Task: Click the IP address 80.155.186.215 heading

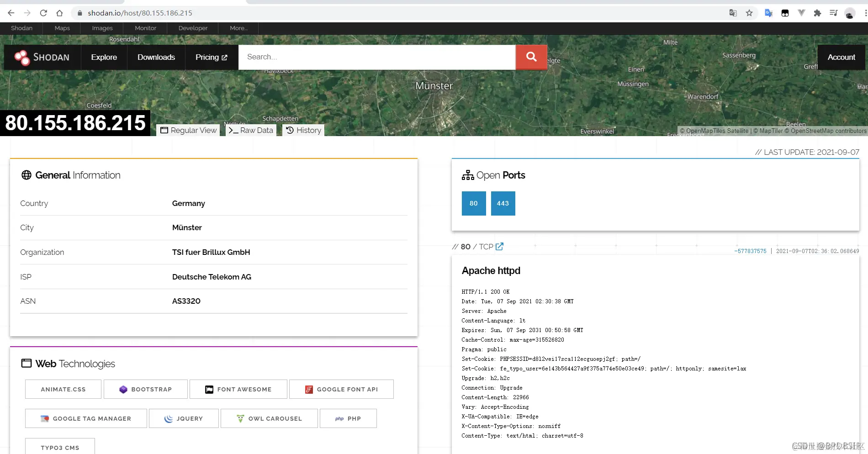Action: pos(75,123)
